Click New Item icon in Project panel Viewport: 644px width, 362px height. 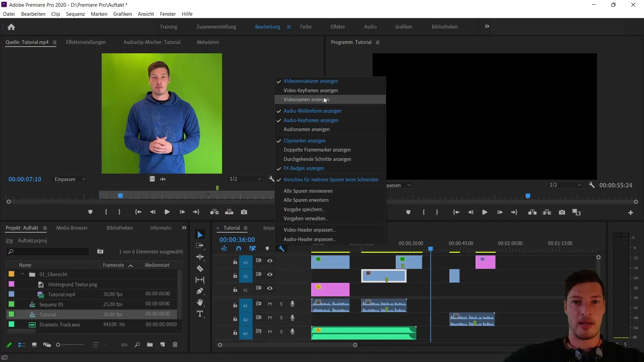coord(162,345)
